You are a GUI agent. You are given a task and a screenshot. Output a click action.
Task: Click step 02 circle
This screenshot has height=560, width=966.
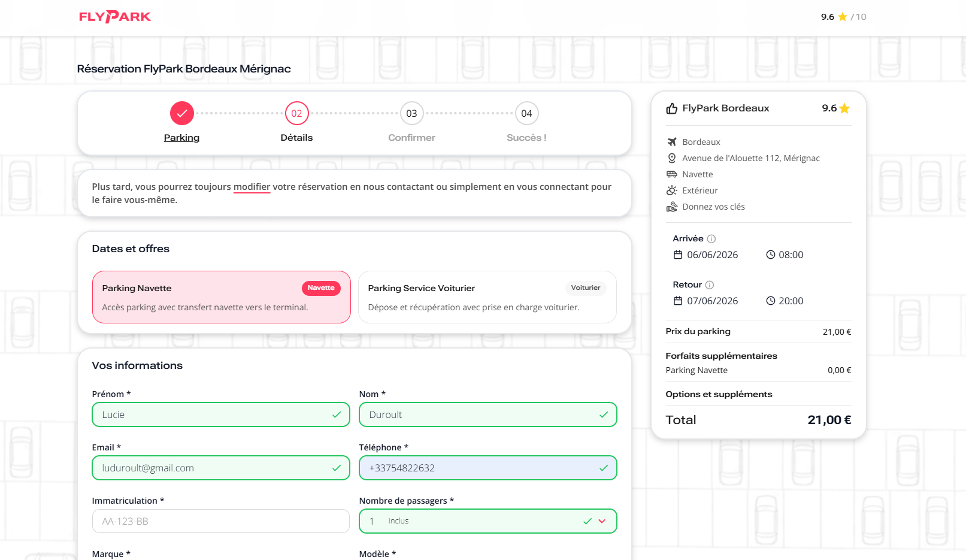coord(296,113)
